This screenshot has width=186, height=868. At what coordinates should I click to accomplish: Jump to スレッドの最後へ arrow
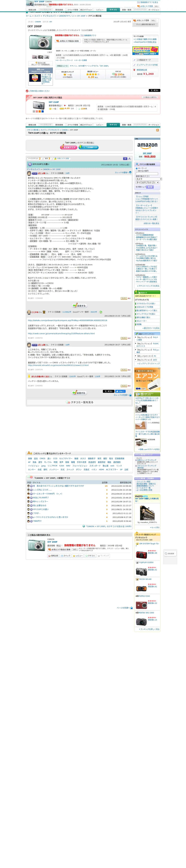pos(130,173)
